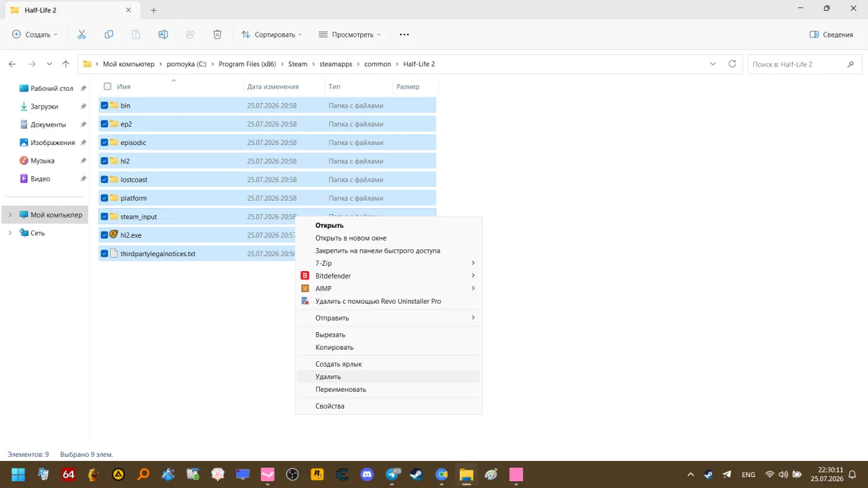Click the Windows Start button
Viewport: 868px width, 488px height.
pyautogui.click(x=18, y=474)
